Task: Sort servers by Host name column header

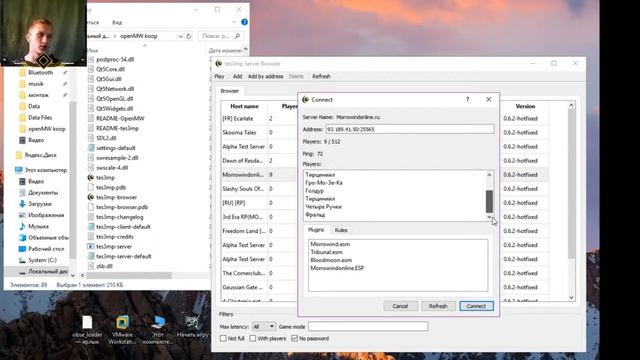Action: (244, 106)
